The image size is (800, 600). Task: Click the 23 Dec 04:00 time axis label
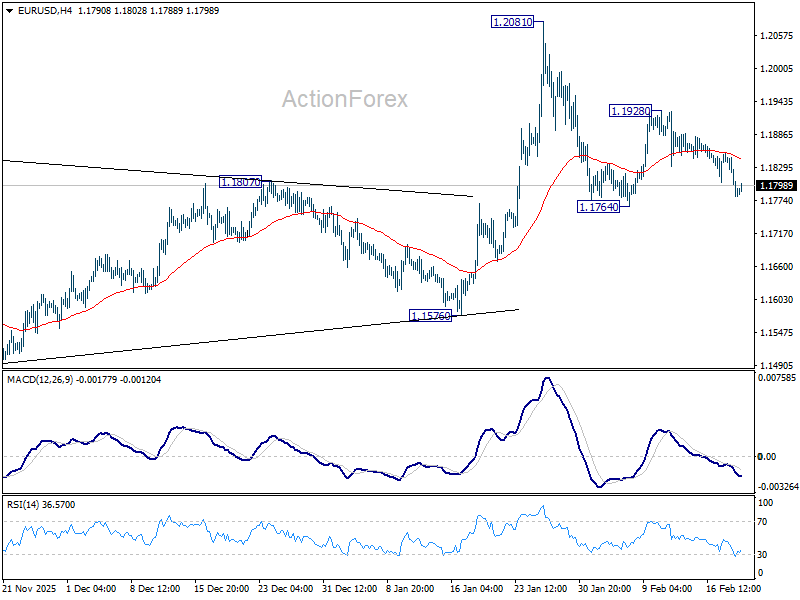pyautogui.click(x=286, y=589)
